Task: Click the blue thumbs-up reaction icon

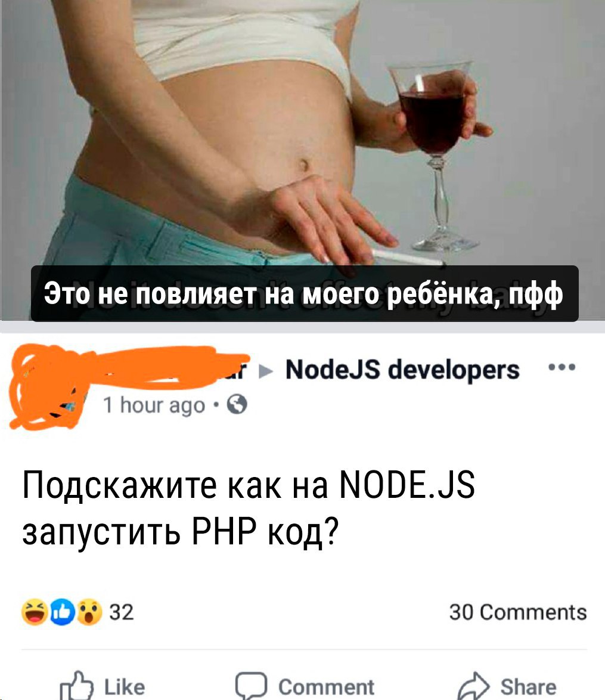Action: (62, 612)
